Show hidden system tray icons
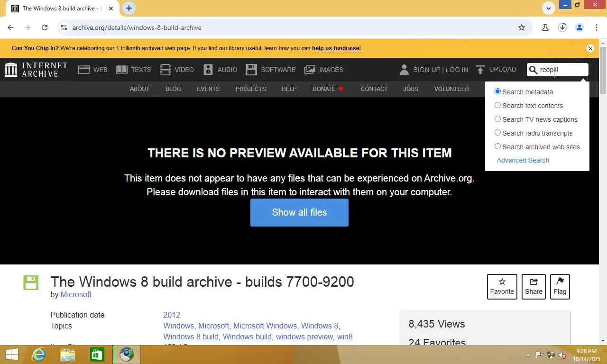 (528, 355)
